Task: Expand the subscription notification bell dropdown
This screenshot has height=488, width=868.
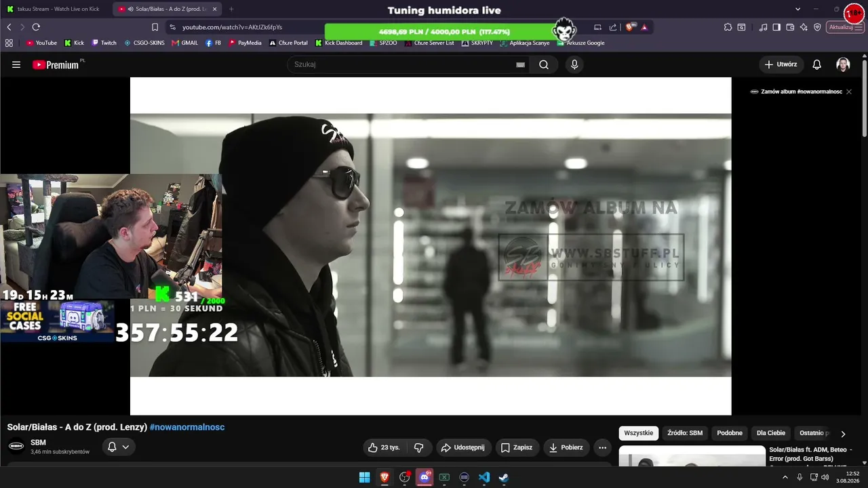Action: pos(119,447)
